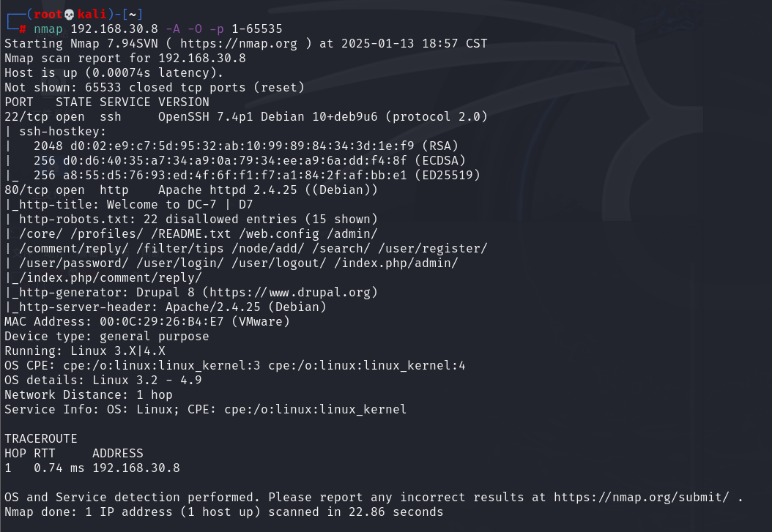Image resolution: width=772 pixels, height=532 pixels.
Task: Click OS details Linux 3.2 - 4.9
Action: point(103,381)
